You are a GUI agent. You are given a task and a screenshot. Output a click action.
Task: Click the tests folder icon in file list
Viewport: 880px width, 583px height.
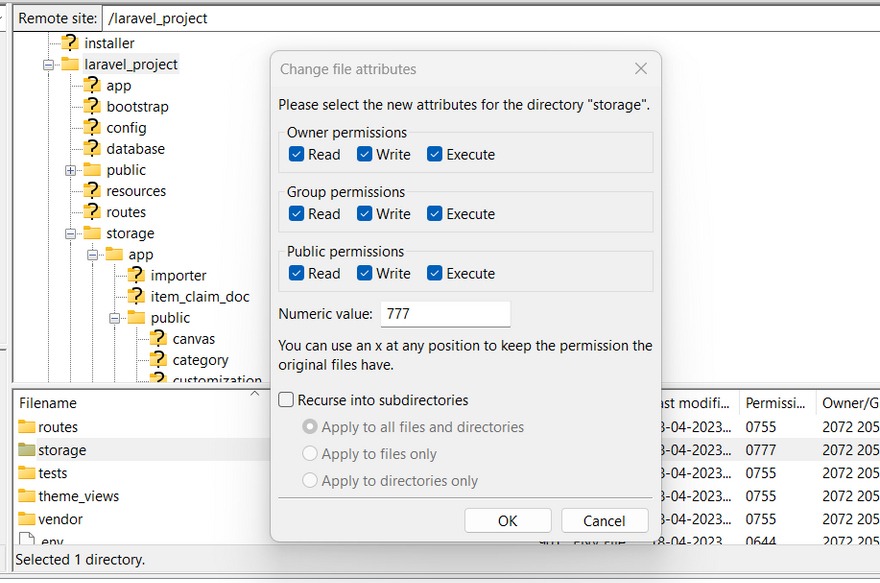26,473
